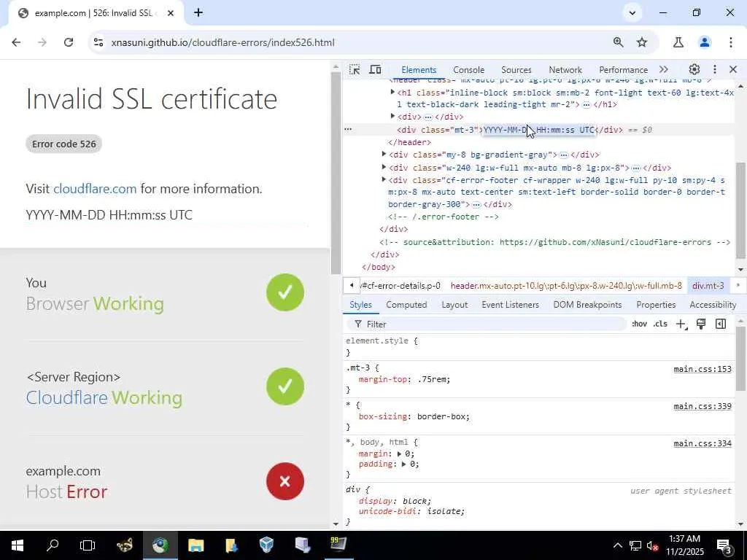
Task: Focus the styles Filter input
Action: pos(486,324)
